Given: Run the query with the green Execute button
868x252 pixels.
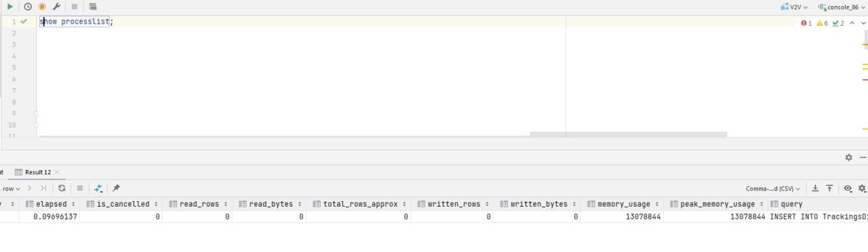Looking at the screenshot, I should point(10,6).
